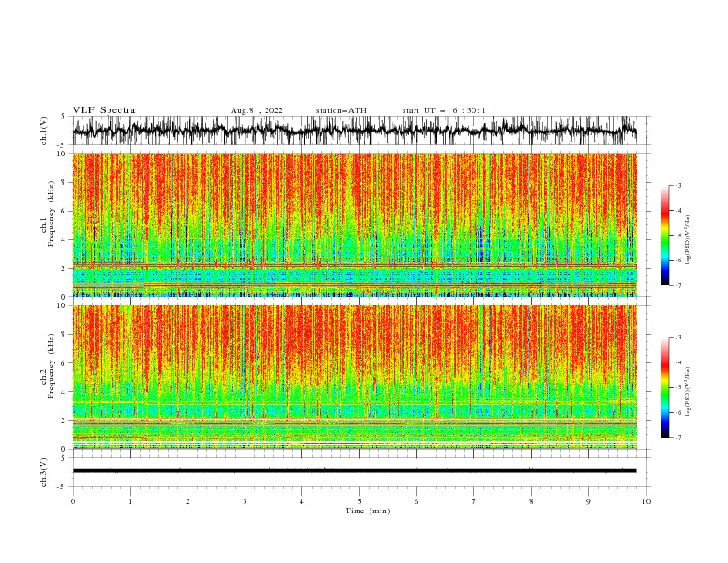Click the "1" minute time tick label

point(130,501)
